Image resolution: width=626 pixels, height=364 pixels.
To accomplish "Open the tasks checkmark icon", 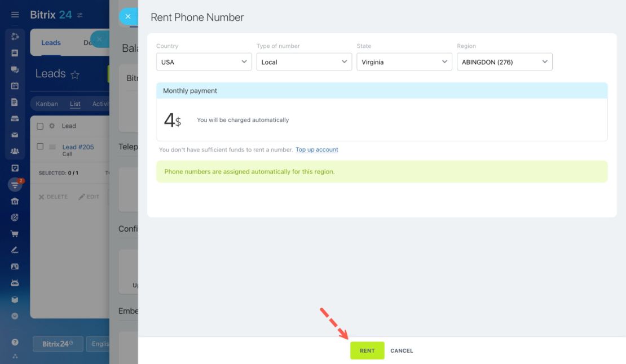I will 15,168.
